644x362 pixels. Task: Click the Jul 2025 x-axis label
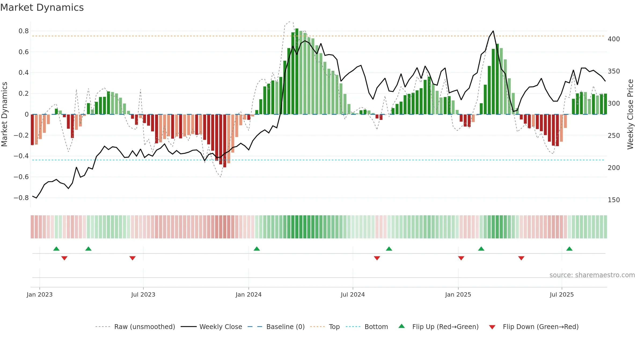(562, 294)
